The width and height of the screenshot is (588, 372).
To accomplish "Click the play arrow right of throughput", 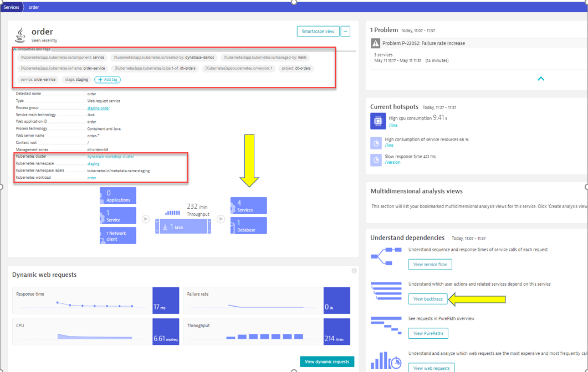I will (x=221, y=219).
